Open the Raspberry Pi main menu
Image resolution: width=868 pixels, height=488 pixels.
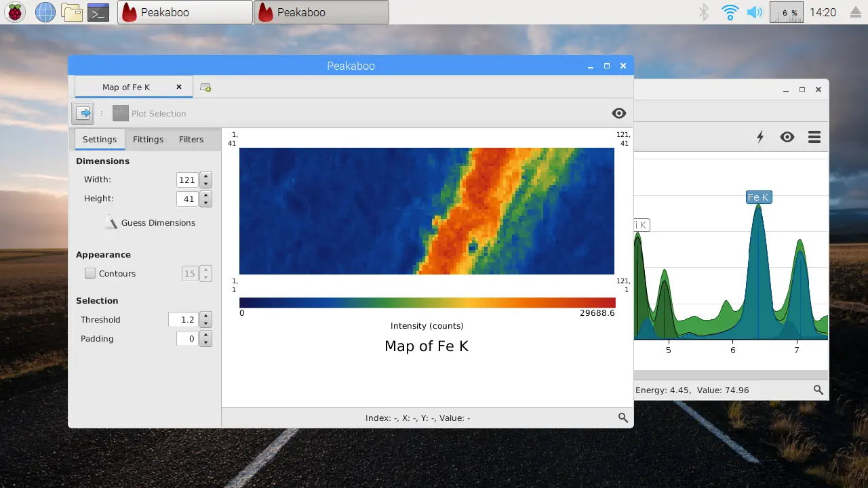[16, 12]
